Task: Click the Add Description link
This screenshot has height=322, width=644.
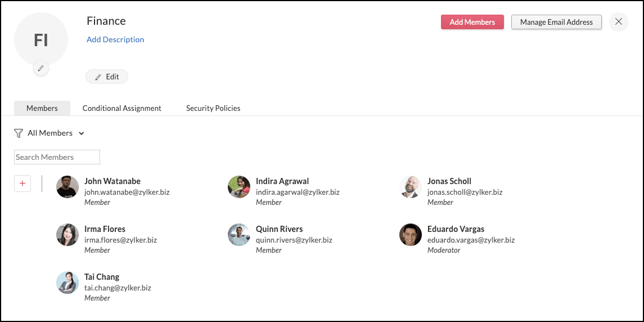Action: point(115,39)
